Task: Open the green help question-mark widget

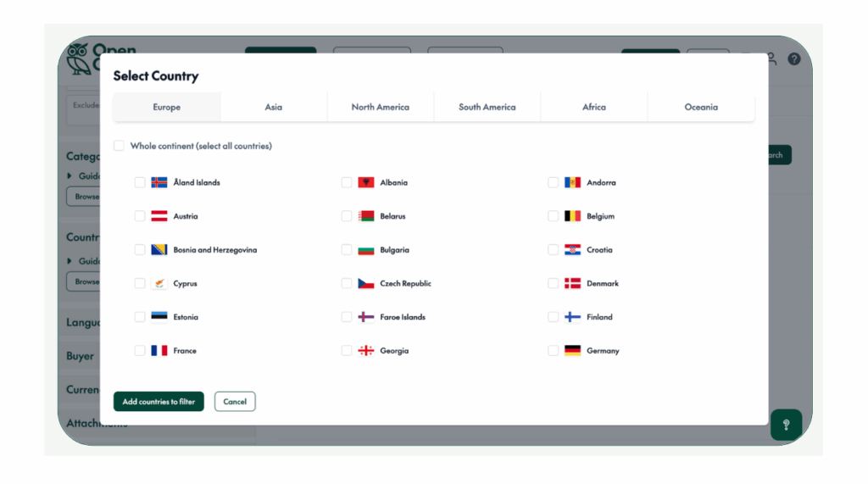Action: point(786,425)
